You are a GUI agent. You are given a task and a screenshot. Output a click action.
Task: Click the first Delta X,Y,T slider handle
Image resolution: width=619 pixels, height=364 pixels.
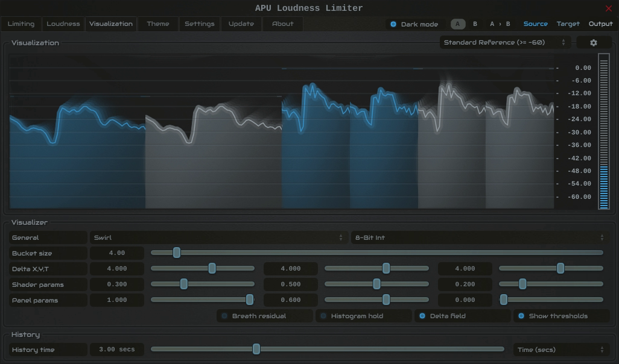coord(212,269)
